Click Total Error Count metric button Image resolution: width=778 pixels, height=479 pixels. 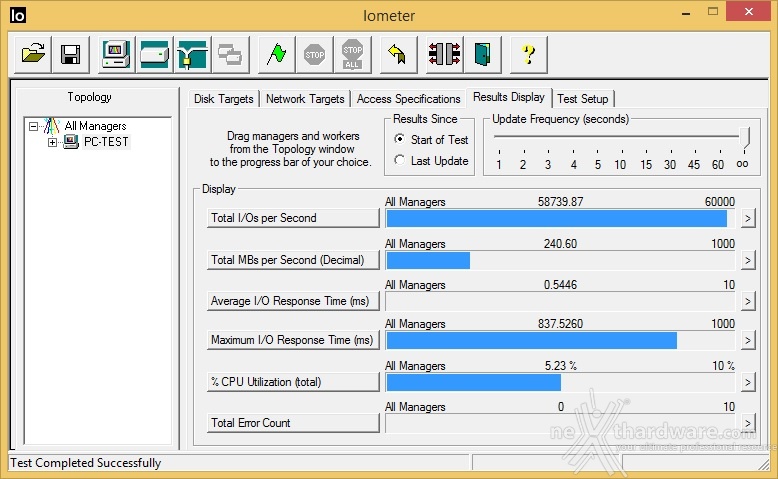coord(293,423)
